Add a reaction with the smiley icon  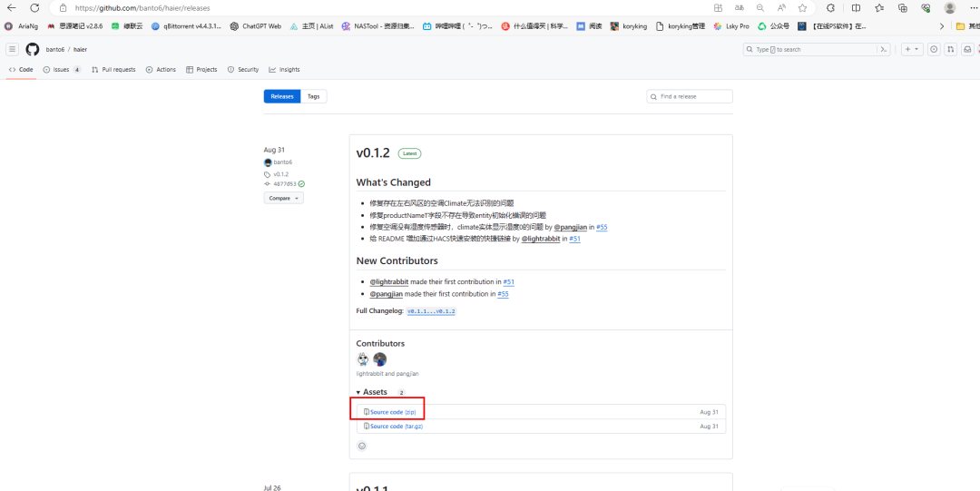(x=362, y=446)
